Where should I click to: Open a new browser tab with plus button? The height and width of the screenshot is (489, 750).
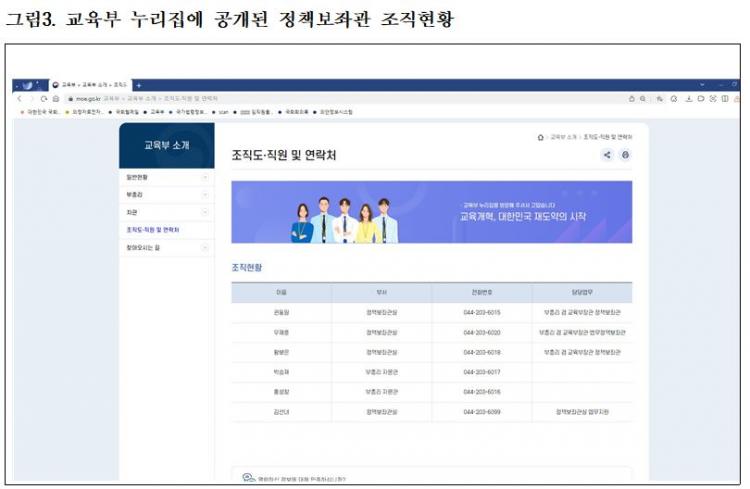pyautogui.click(x=139, y=85)
